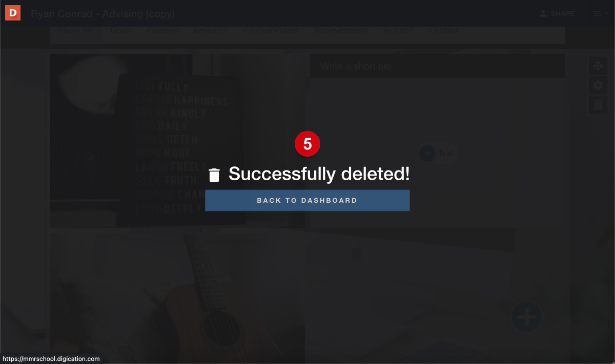This screenshot has height=364, width=615.
Task: Click the plus icon beside Text
Action: [x=427, y=153]
